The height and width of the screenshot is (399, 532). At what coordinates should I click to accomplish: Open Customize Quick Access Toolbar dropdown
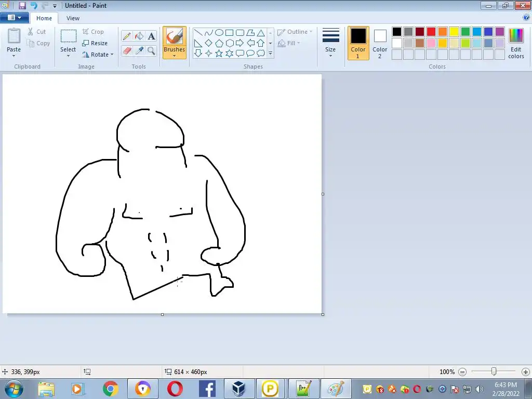tap(55, 6)
